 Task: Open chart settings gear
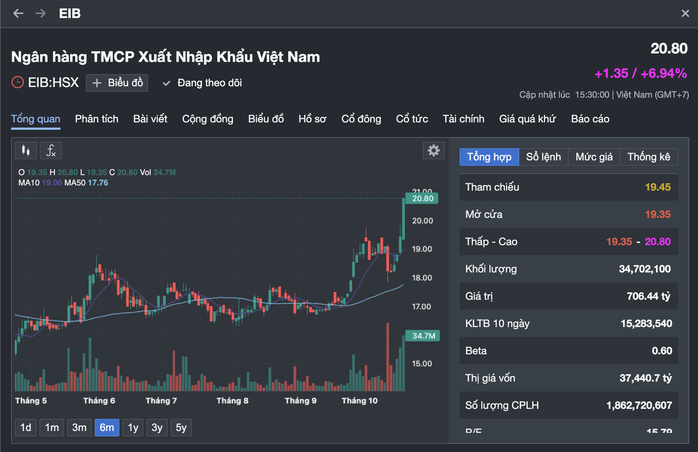[433, 150]
